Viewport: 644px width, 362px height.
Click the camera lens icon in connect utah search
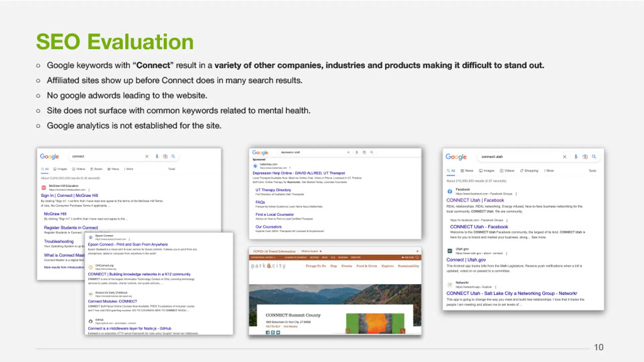(585, 157)
